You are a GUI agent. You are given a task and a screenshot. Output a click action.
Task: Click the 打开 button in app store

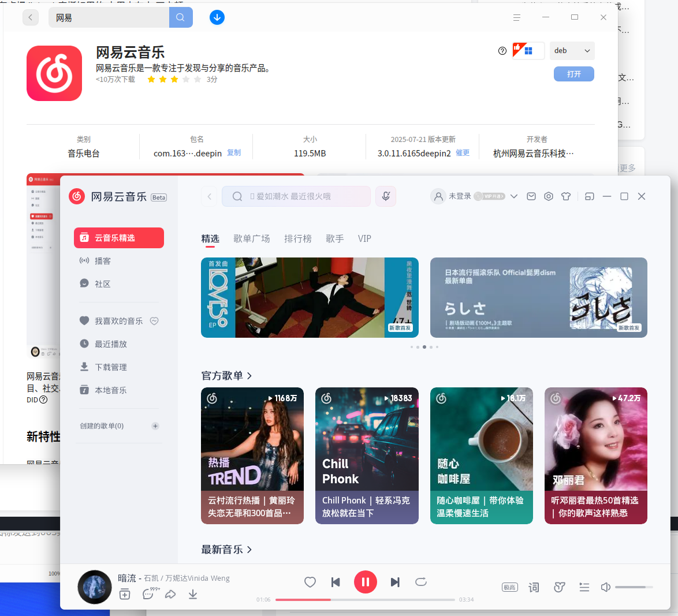[574, 74]
